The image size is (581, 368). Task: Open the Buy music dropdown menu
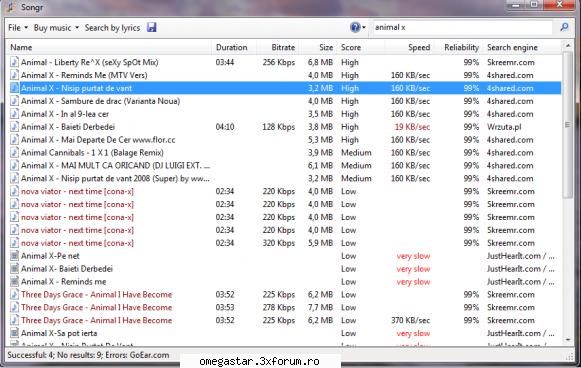pyautogui.click(x=56, y=28)
